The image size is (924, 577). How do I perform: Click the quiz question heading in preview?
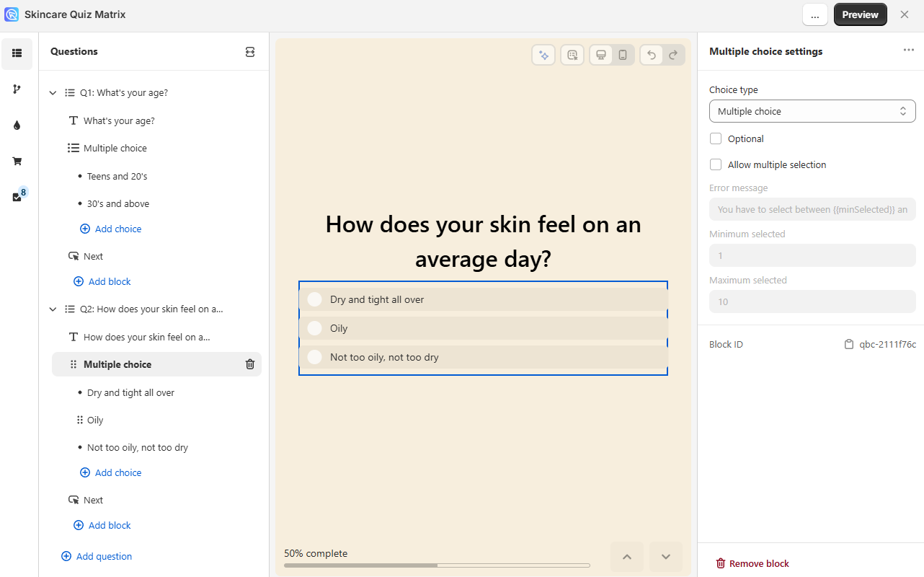click(483, 241)
